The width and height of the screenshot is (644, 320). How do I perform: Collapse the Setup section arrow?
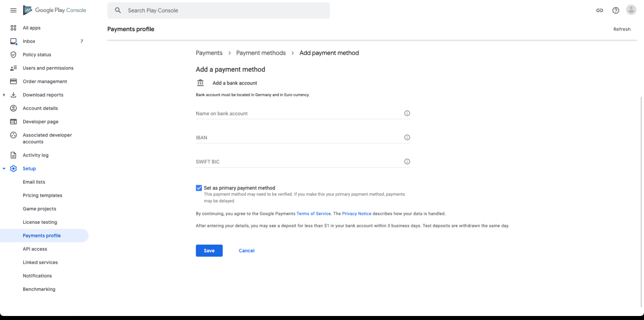coord(5,169)
